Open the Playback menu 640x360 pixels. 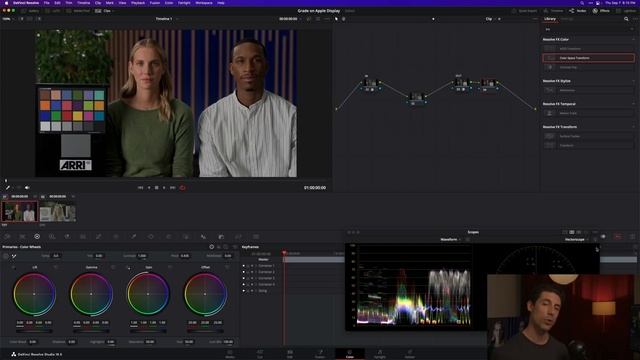tap(138, 3)
